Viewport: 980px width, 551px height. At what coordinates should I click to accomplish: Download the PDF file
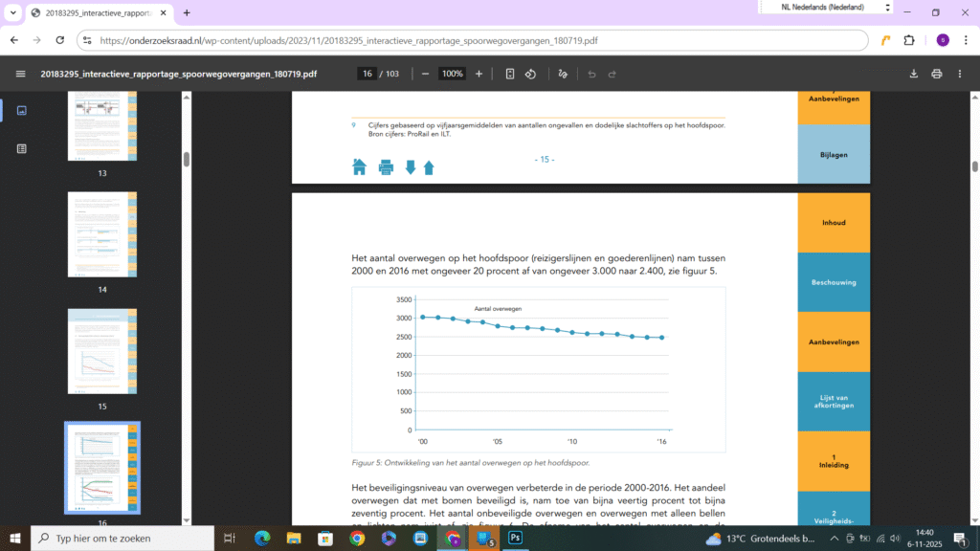[913, 74]
